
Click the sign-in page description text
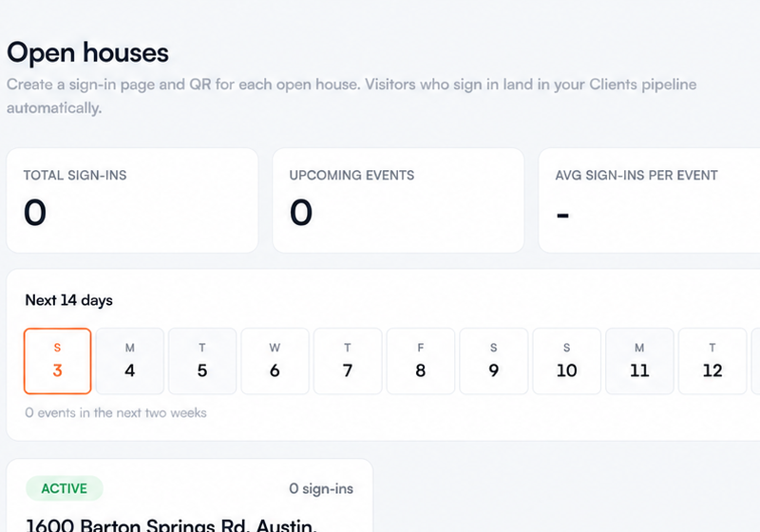(x=351, y=96)
